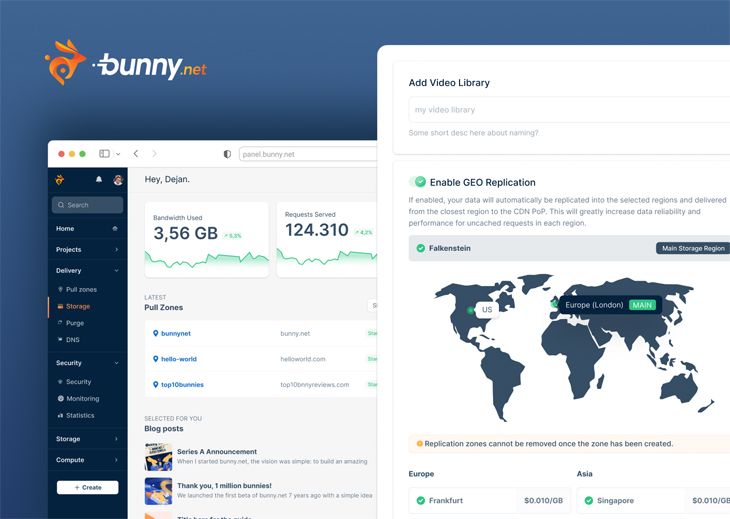
Task: Click the large bunny.net logo
Action: (x=126, y=63)
